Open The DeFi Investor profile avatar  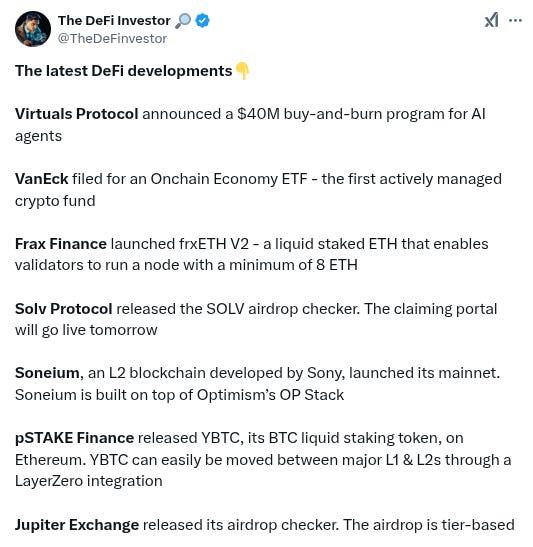click(x=33, y=29)
